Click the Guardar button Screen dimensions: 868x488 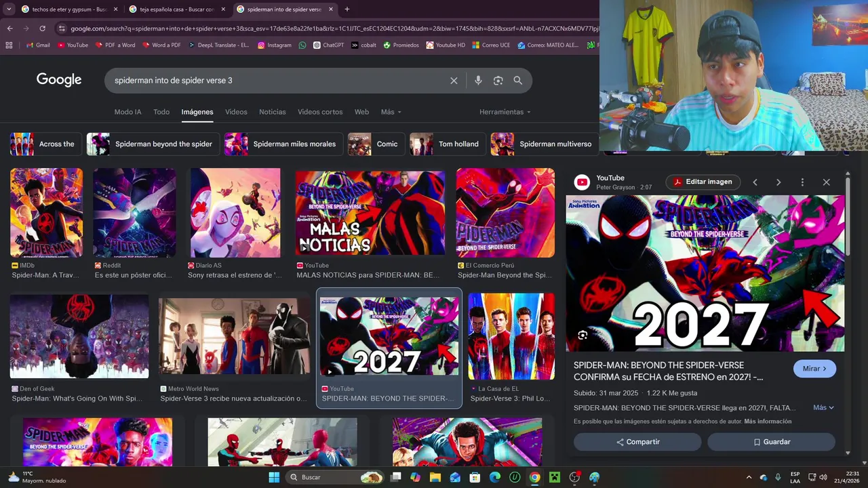click(x=771, y=442)
